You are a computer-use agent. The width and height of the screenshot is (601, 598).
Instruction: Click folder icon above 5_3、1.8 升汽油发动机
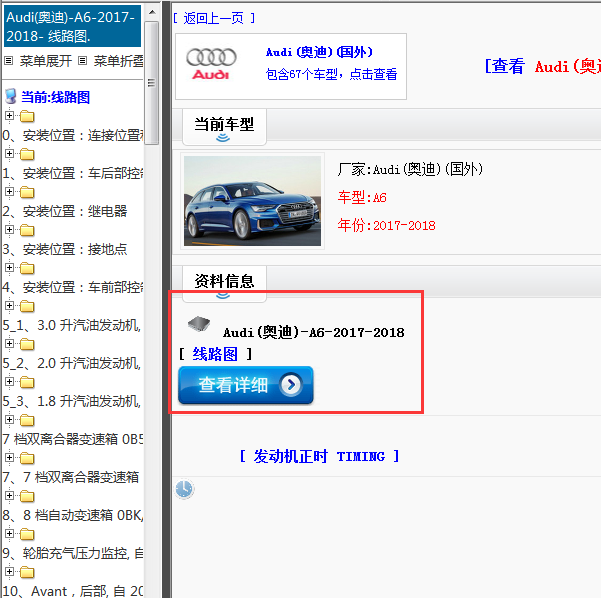point(27,382)
